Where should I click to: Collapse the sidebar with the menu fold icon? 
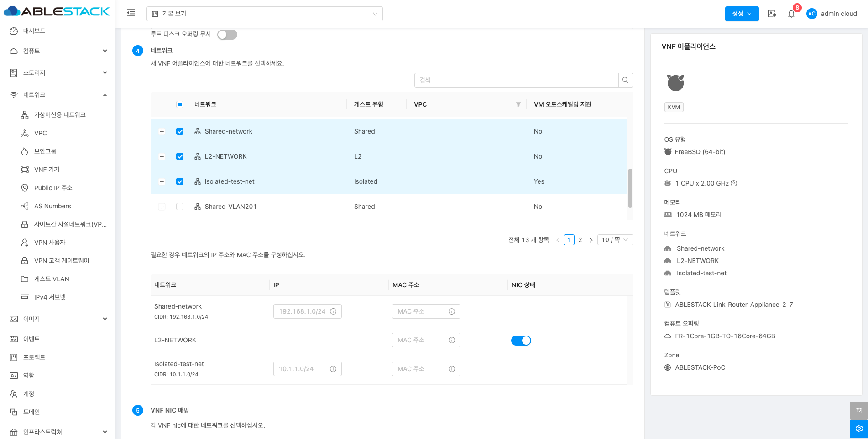coord(131,13)
